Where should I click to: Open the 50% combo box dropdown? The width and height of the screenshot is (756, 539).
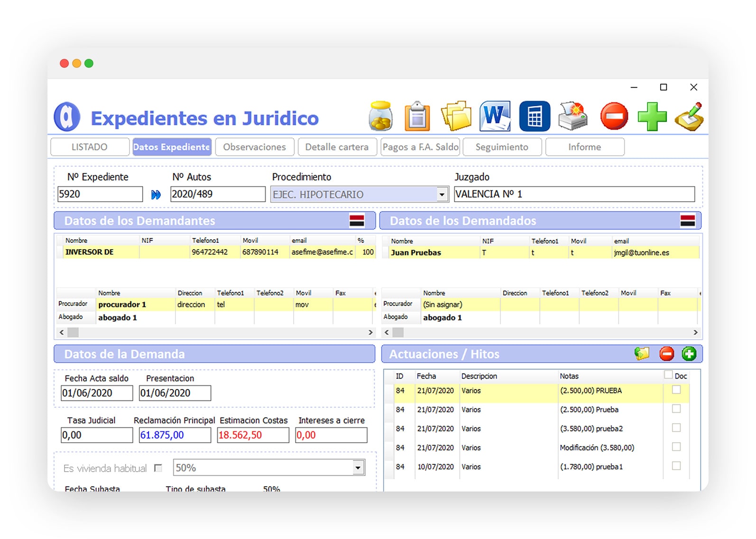(358, 468)
